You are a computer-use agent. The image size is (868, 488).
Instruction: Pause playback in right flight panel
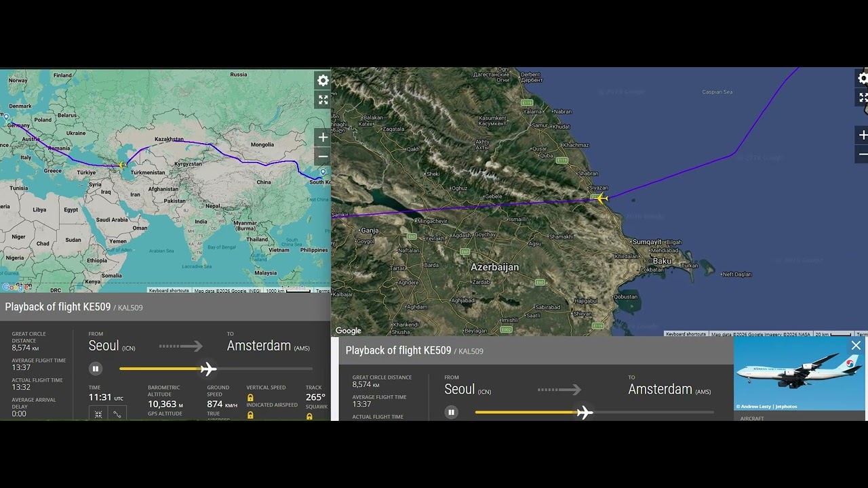click(x=451, y=412)
